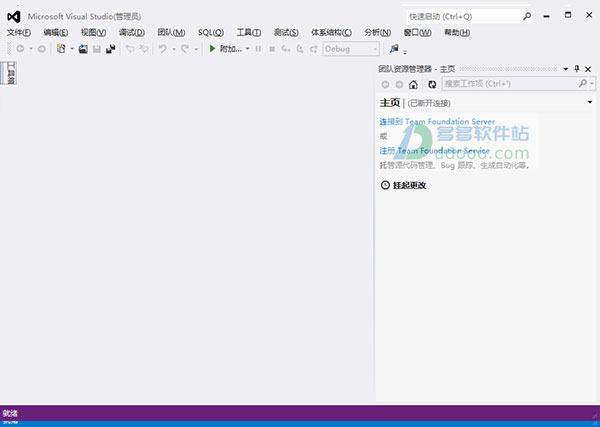Open the Debug configuration combo box
This screenshot has width=600, height=427.
coord(351,49)
